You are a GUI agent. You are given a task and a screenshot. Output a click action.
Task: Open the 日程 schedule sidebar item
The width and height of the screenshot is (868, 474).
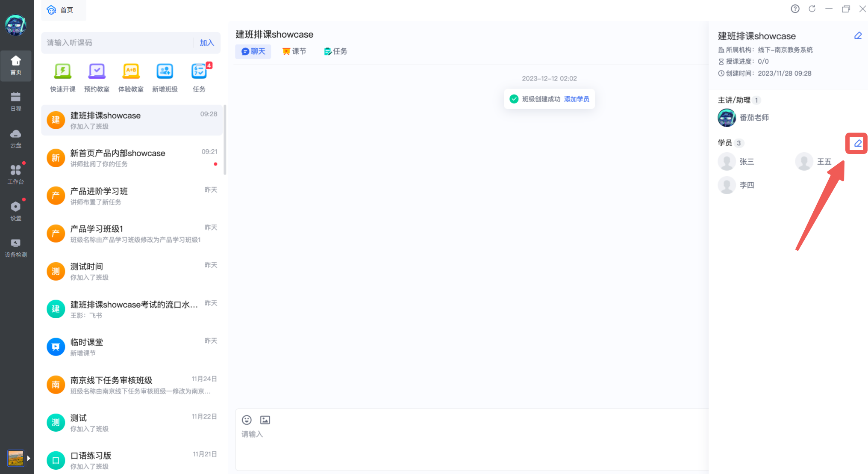coord(16,102)
